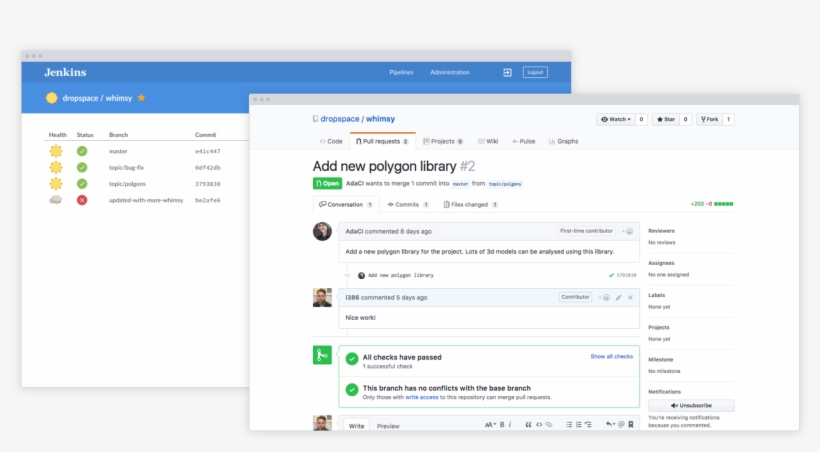Click the master base branch label
820x452 pixels.
(x=460, y=184)
